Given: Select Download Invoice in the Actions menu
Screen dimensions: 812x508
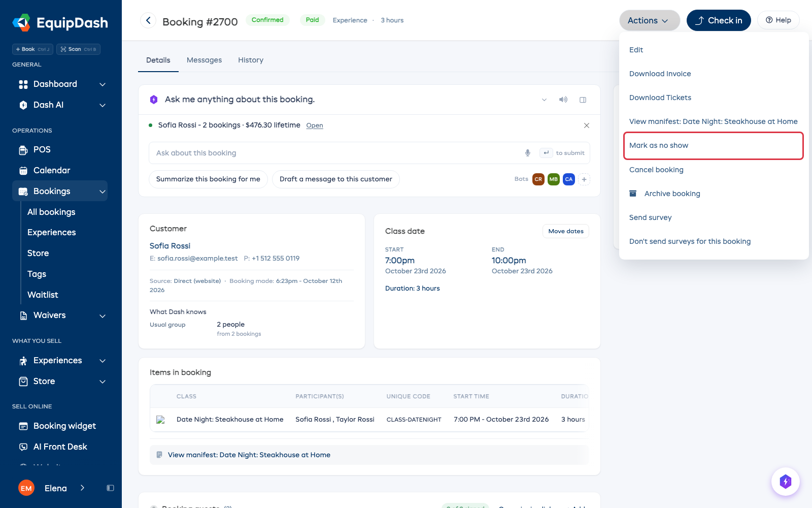Looking at the screenshot, I should 660,74.
